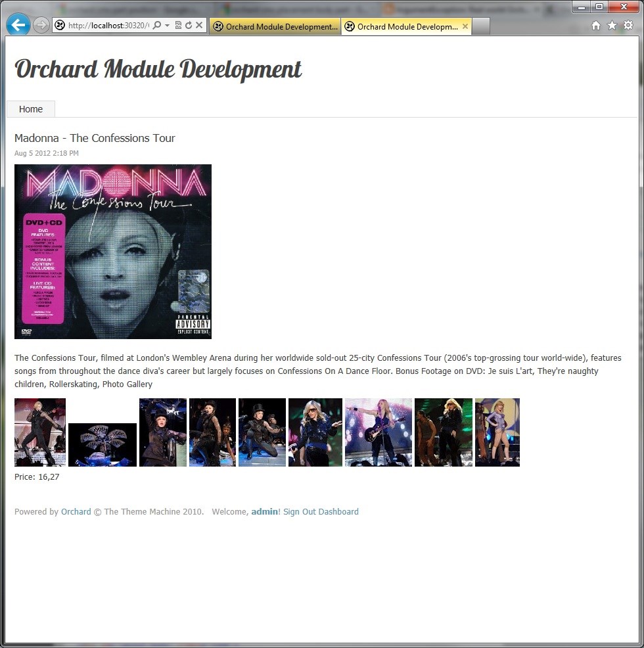Switch to the first Orchard Module Development tab
This screenshot has height=648, width=644.
[x=275, y=27]
